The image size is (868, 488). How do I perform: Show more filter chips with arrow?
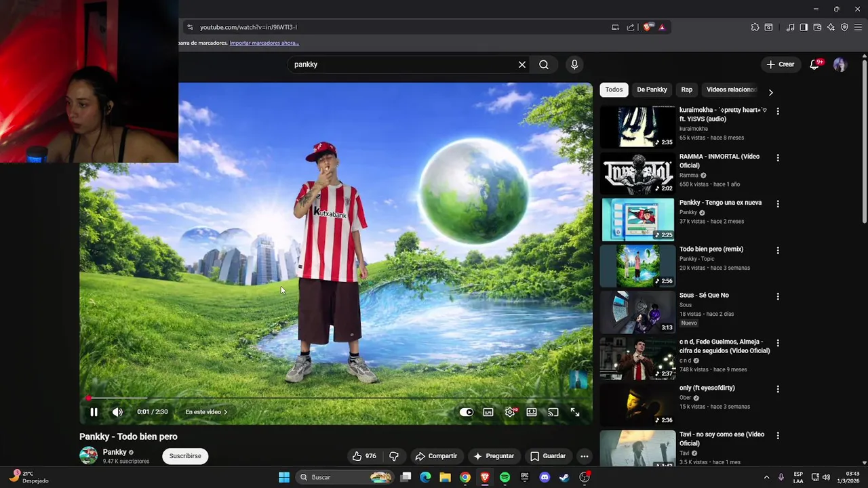click(x=770, y=92)
